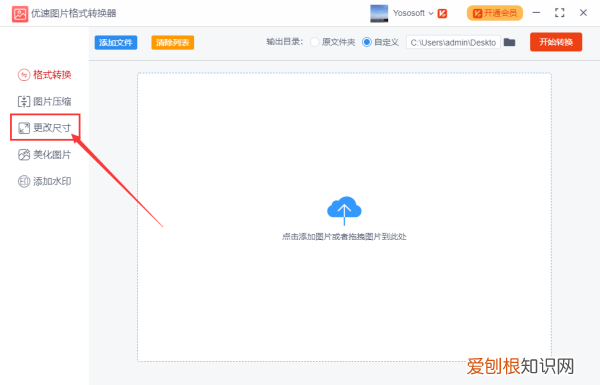Open the 美化图片 beautify icon
This screenshot has width=600, height=385.
24,155
